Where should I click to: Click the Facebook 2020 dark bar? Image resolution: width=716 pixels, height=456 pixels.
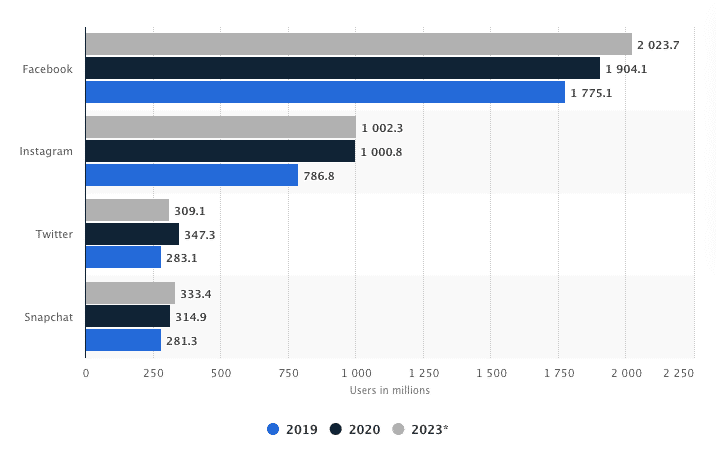343,68
